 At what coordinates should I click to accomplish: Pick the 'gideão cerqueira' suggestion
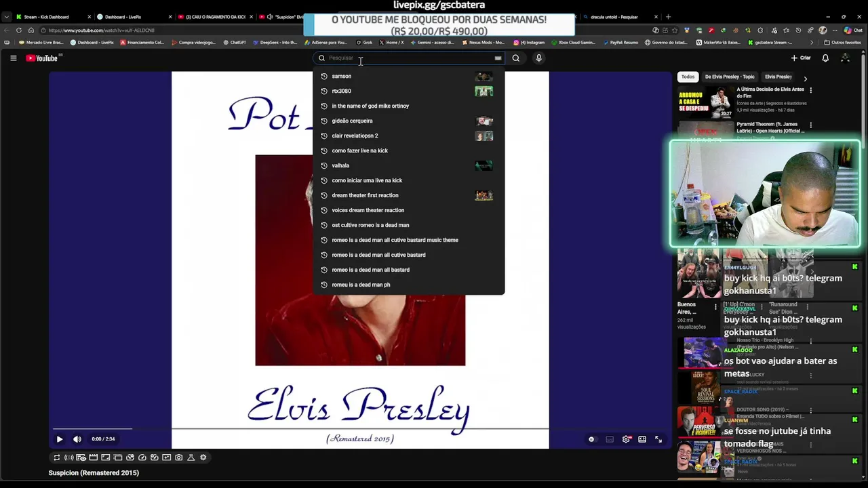(408, 121)
